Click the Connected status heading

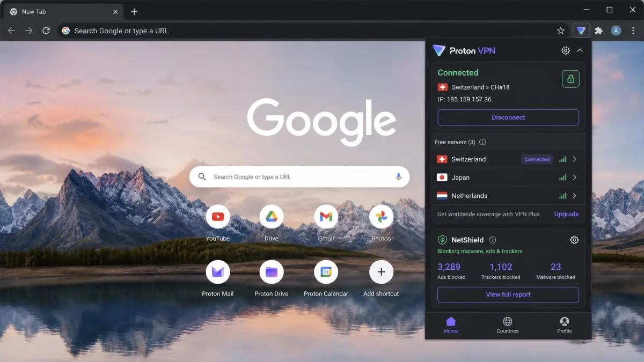click(458, 72)
